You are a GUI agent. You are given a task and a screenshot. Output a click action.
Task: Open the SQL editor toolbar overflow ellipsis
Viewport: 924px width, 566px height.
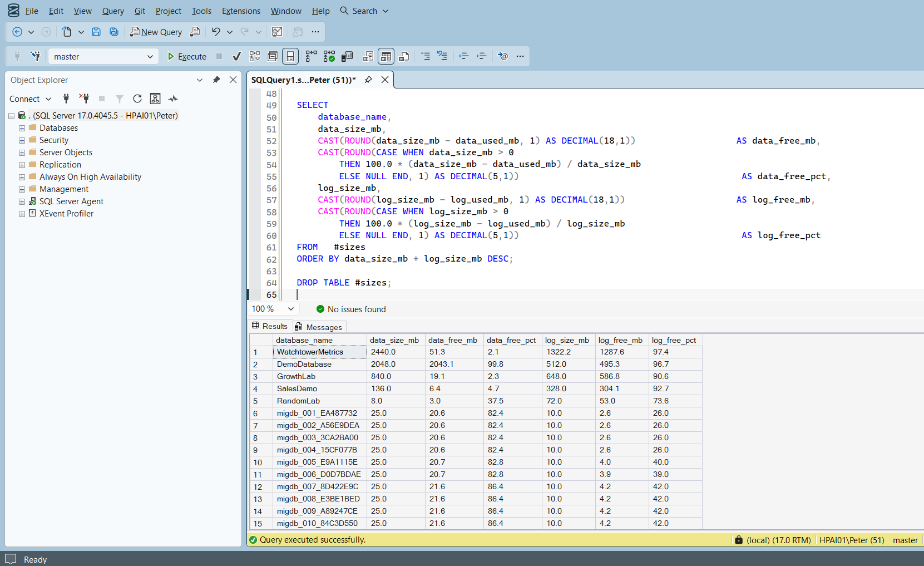pyautogui.click(x=520, y=56)
